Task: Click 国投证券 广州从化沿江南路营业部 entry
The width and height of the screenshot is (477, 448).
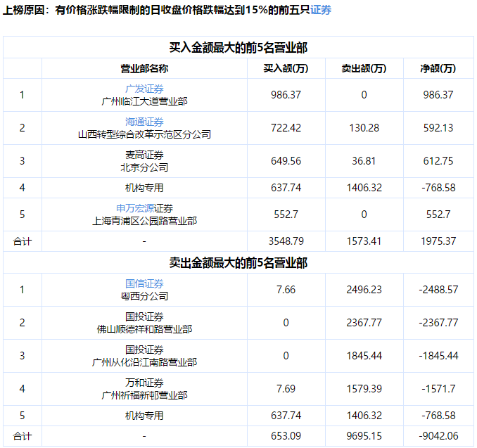Action: coord(144,356)
